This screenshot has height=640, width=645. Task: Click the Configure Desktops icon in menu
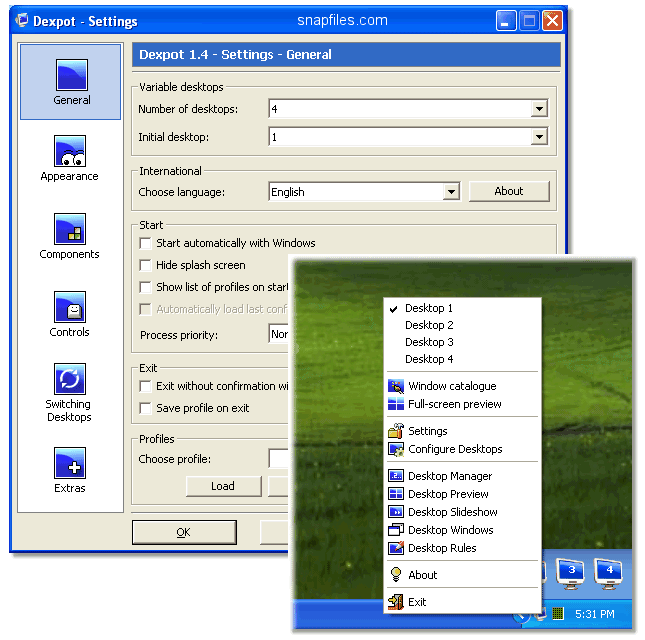pyautogui.click(x=396, y=449)
